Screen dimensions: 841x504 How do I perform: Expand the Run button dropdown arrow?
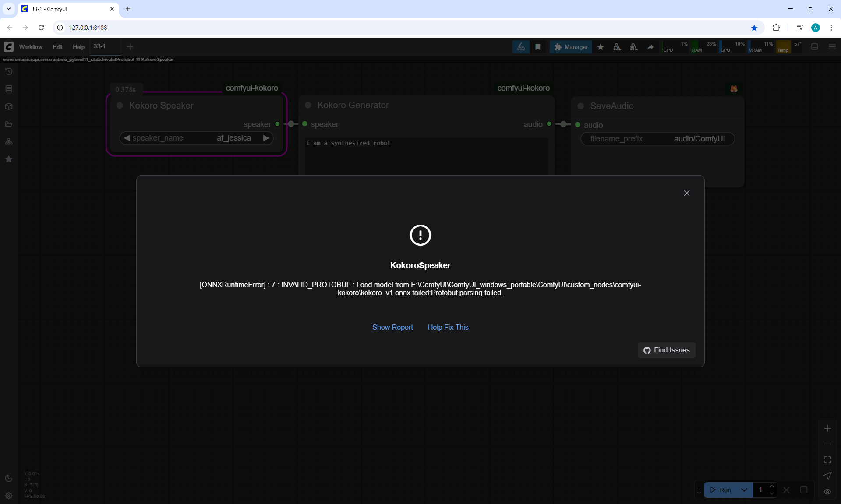744,490
